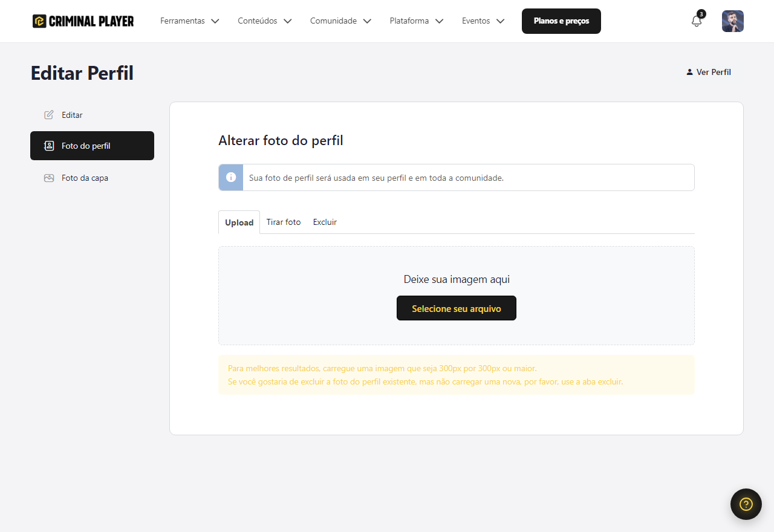Click Selecione seu arquivo button
This screenshot has width=774, height=532.
457,308
